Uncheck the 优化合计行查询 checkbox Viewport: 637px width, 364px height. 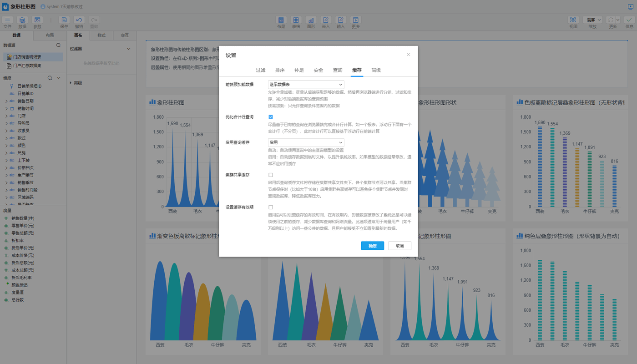pos(271,117)
